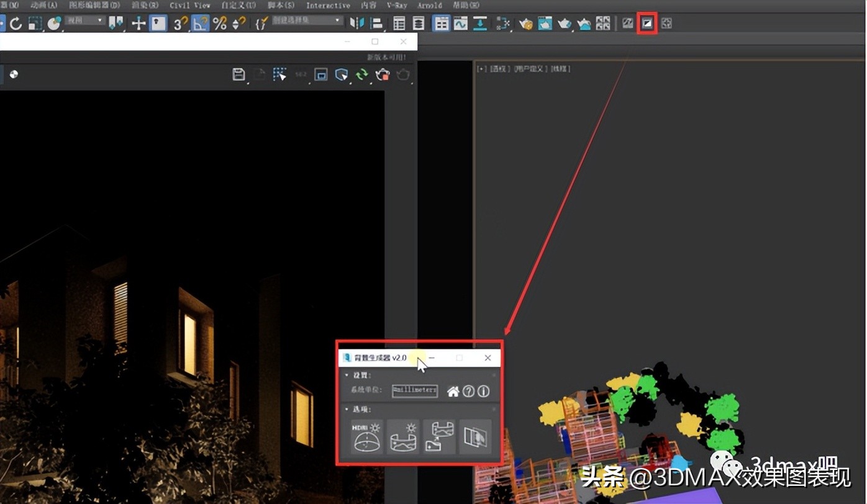
Task: Click the info icon in Background Generator
Action: pyautogui.click(x=483, y=391)
